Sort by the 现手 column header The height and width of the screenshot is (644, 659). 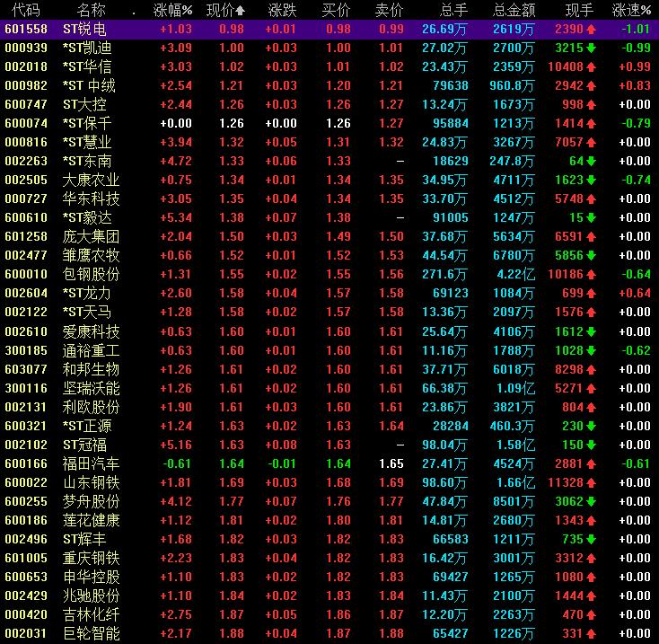click(579, 10)
